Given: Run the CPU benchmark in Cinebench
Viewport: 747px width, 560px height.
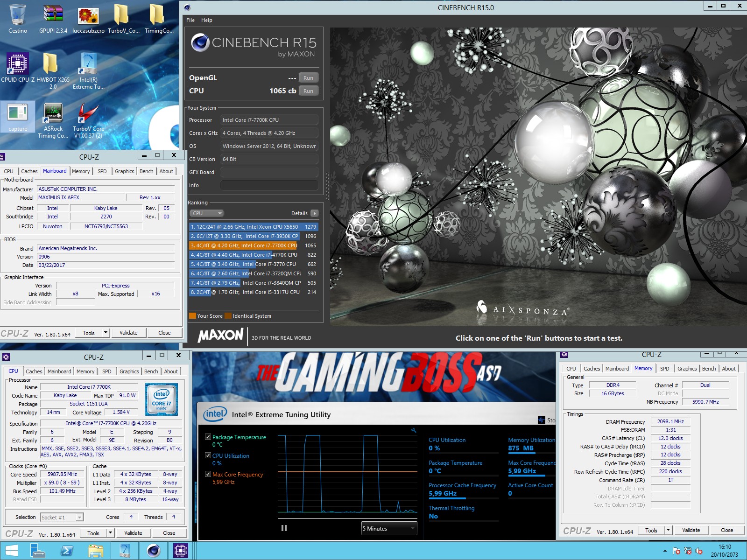Looking at the screenshot, I should tap(308, 91).
